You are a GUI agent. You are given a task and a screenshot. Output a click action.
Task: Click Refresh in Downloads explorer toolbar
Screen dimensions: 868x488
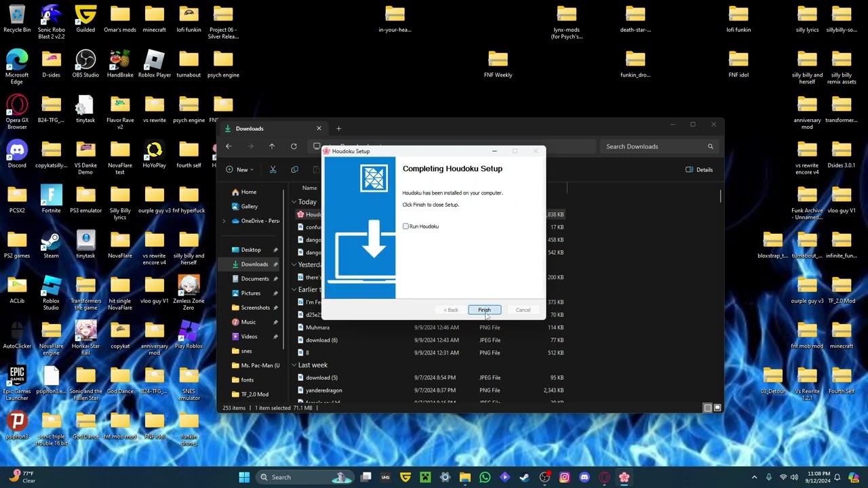(294, 146)
